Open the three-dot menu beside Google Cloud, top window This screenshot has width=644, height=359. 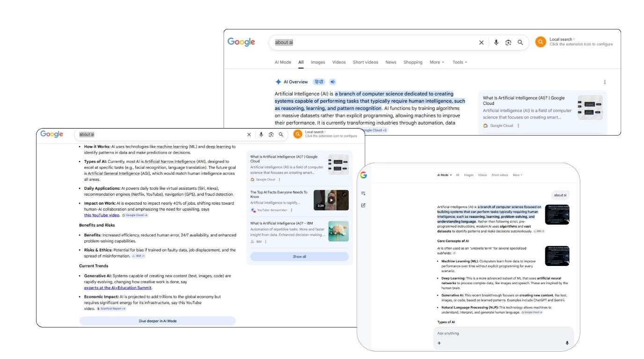(x=518, y=126)
